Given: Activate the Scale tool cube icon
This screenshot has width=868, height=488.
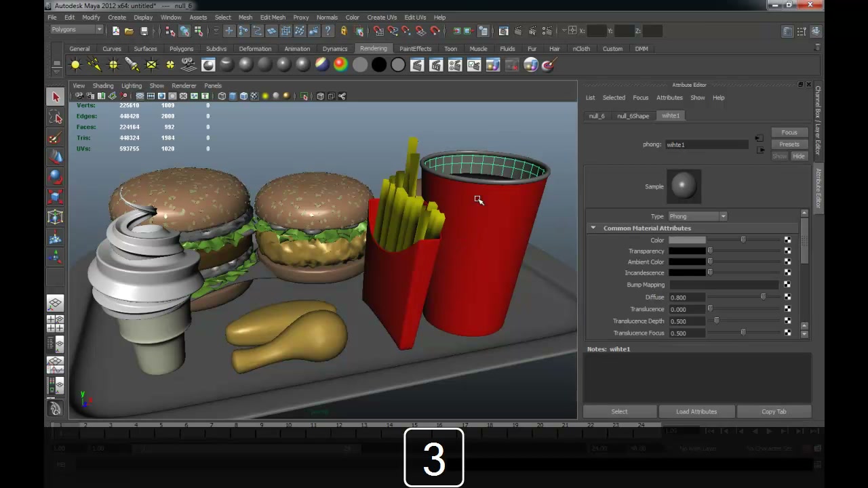Looking at the screenshot, I should point(56,197).
